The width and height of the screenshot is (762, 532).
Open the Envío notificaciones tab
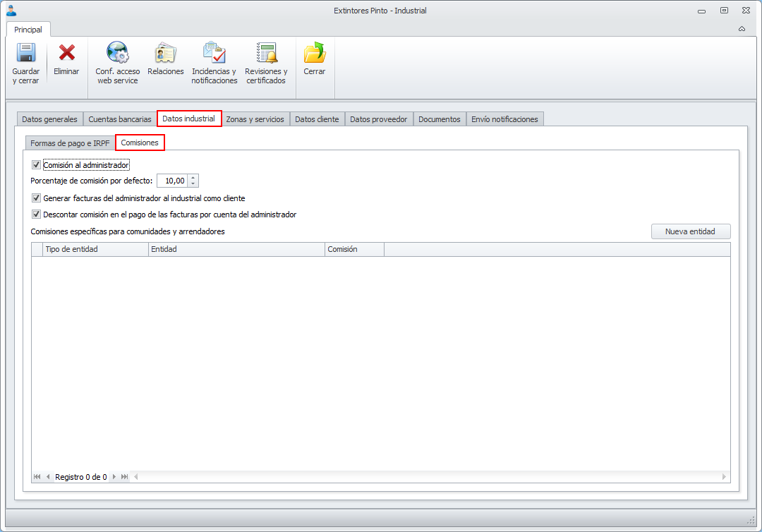504,119
